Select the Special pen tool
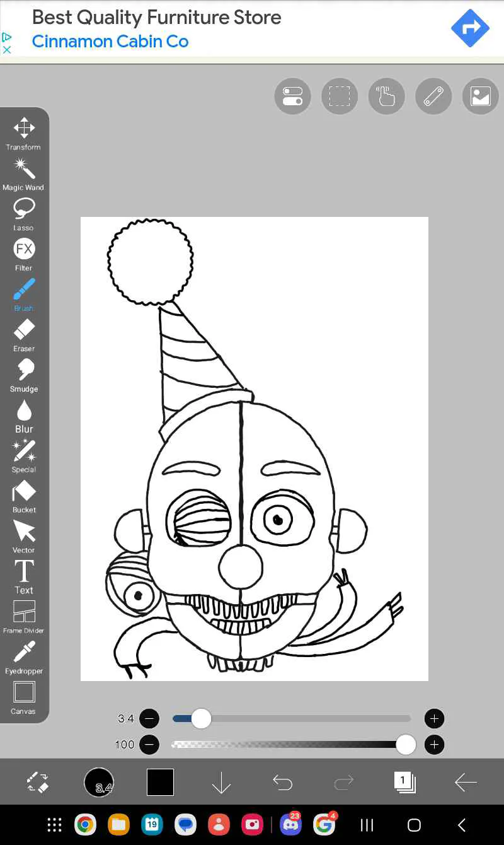The image size is (504, 845). point(24,456)
